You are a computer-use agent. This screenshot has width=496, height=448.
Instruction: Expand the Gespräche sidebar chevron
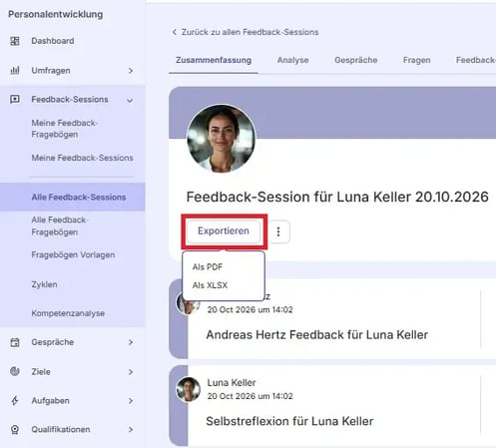click(131, 342)
